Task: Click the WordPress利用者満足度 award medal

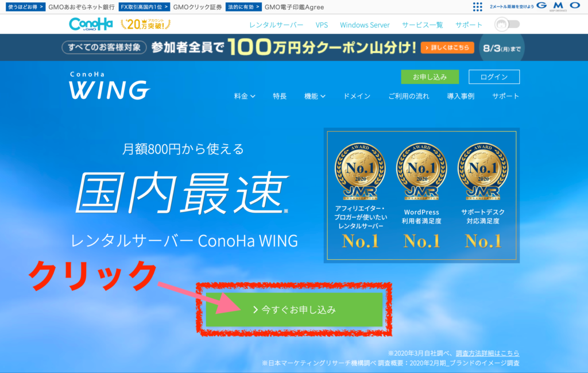Action: pos(421,171)
